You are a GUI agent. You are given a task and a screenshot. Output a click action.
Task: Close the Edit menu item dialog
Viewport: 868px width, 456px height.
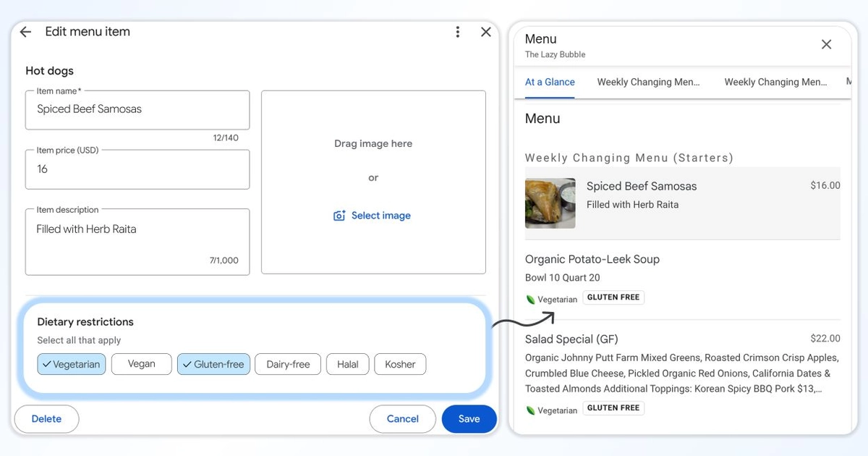486,32
